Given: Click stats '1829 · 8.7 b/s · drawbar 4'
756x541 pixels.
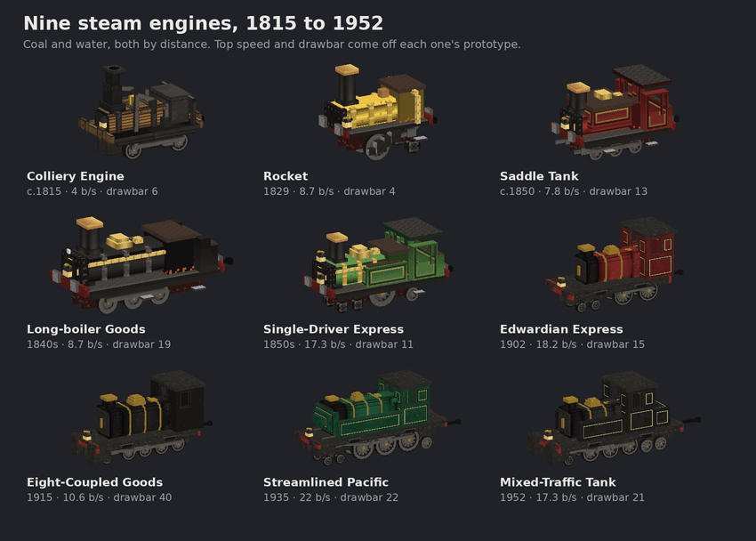Looking at the screenshot, I should pyautogui.click(x=329, y=191).
